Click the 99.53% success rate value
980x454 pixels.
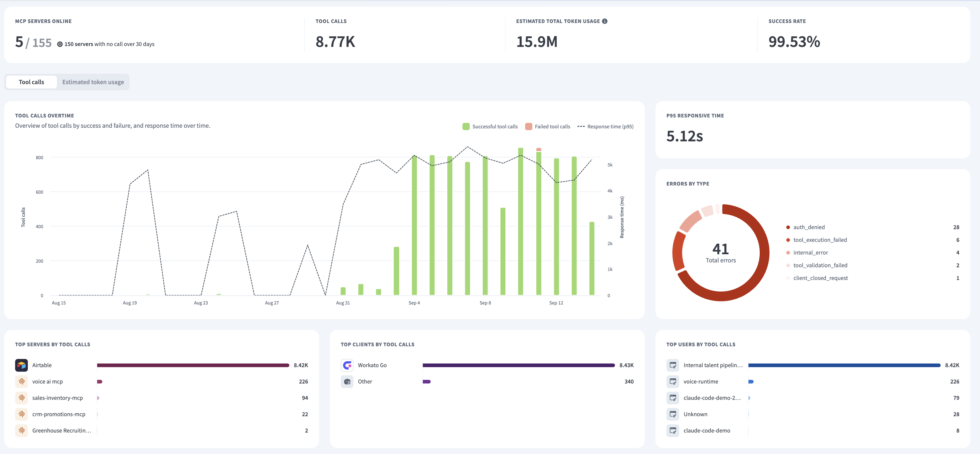pos(794,41)
